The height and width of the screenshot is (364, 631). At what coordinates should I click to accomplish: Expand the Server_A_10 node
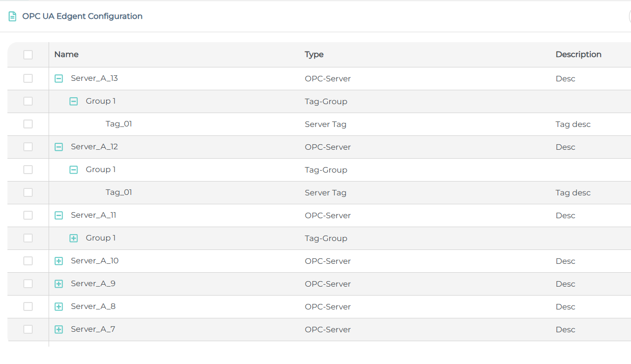[59, 261]
